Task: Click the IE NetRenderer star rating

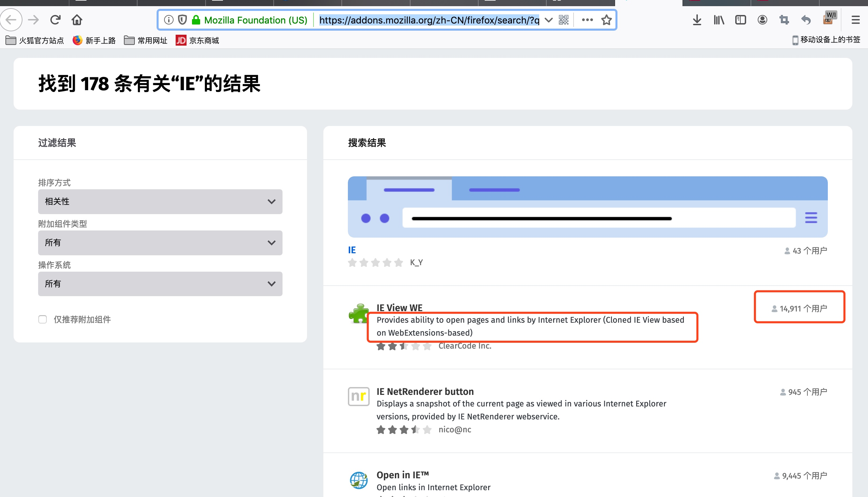Action: [404, 429]
